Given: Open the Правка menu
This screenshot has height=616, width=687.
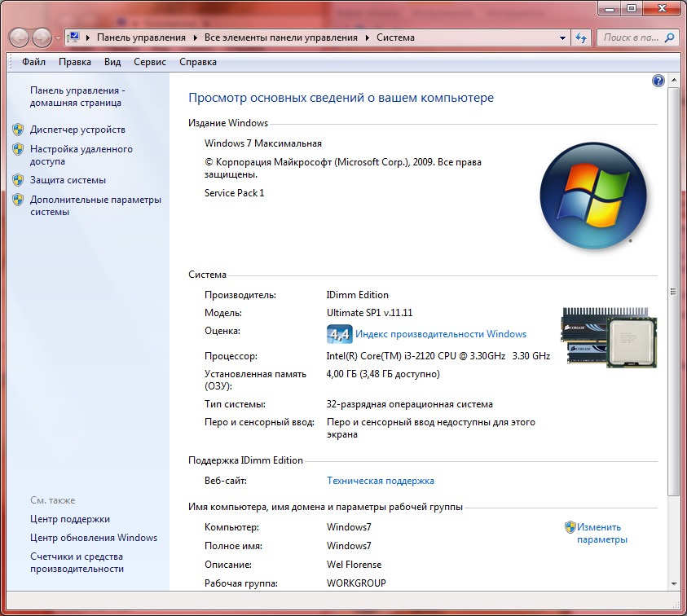Looking at the screenshot, I should click(x=75, y=62).
